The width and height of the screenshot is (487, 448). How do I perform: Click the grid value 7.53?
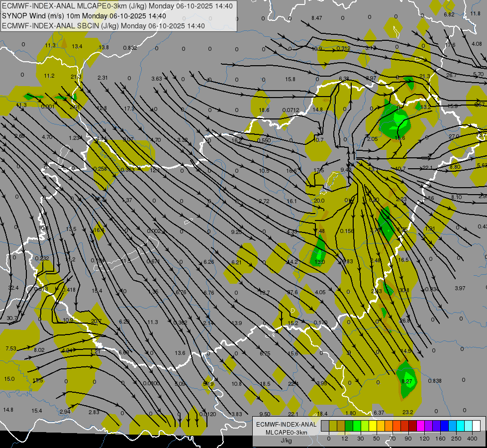pyautogui.click(x=11, y=348)
